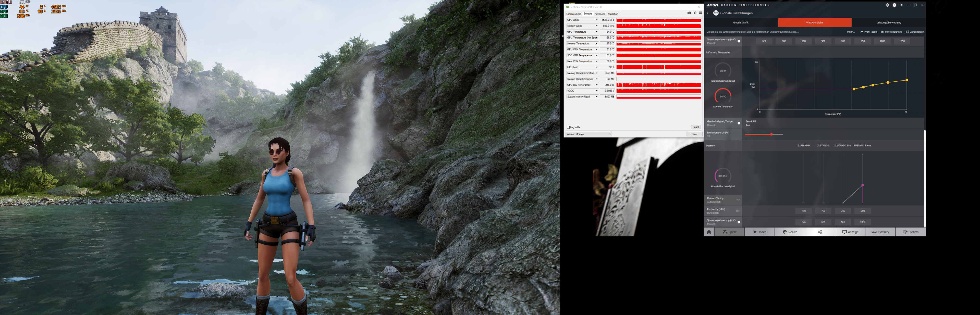Open the GPU Clock sensor dropdown arrow

point(596,20)
